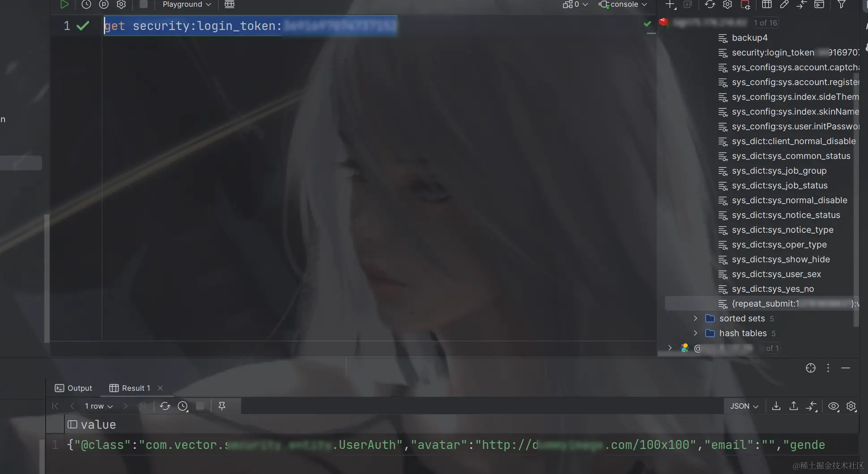Click the '1 of 16' schema counter

766,23
